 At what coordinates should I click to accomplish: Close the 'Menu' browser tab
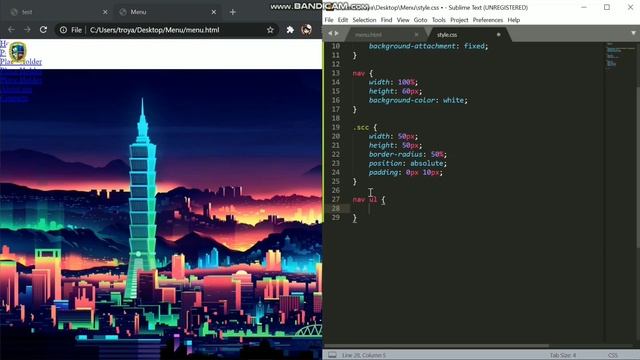coord(213,12)
